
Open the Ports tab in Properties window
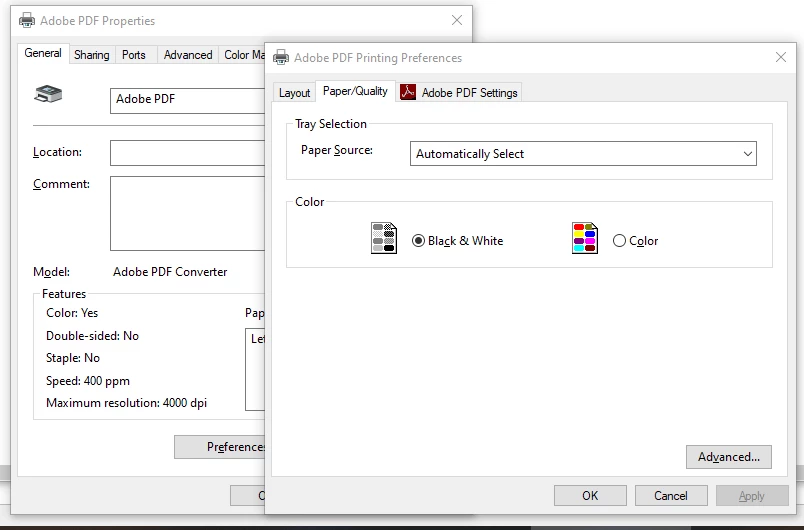[x=134, y=55]
